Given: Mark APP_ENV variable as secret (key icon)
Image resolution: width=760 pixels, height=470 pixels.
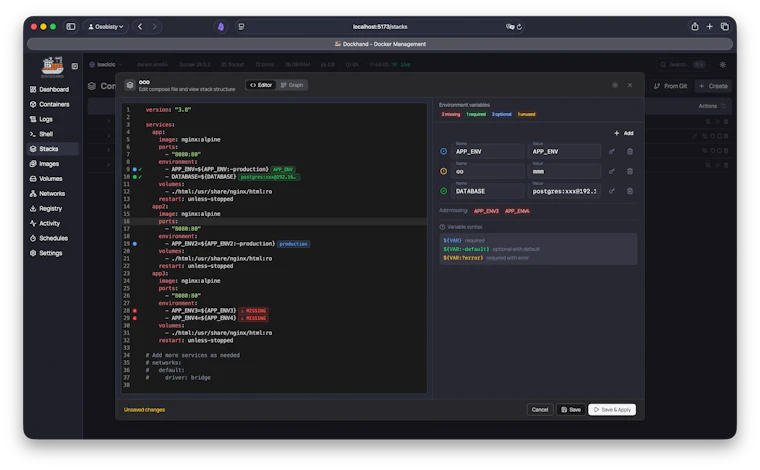Looking at the screenshot, I should (x=612, y=152).
